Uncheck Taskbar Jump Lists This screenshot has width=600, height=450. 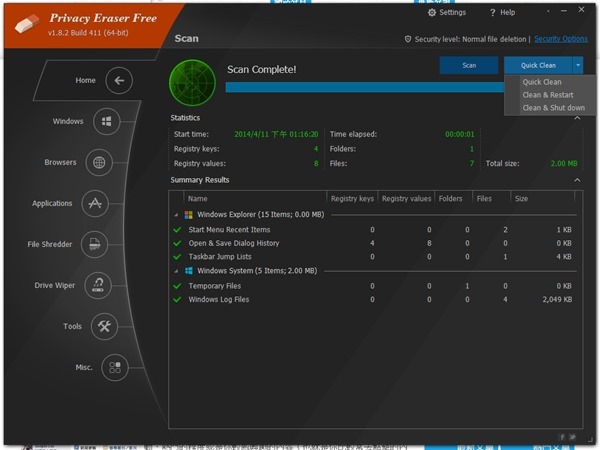(177, 257)
